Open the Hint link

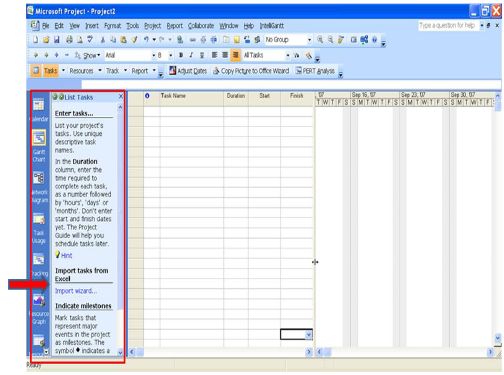[x=66, y=255]
